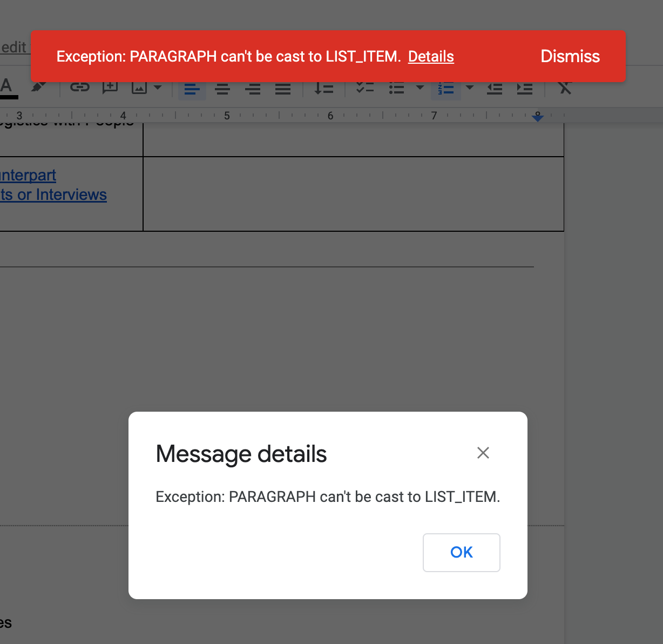Screen dimensions: 663x644
Task: Click the Insert image icon
Action: coord(139,88)
